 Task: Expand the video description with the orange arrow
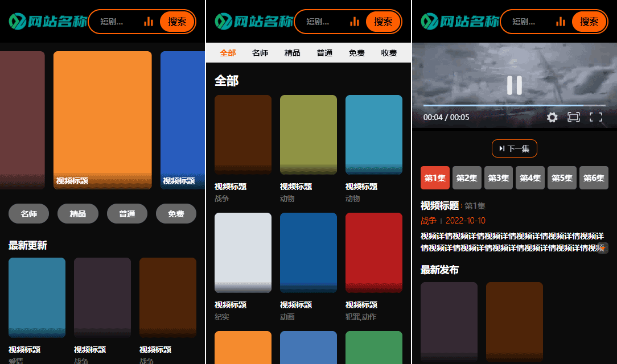602,248
